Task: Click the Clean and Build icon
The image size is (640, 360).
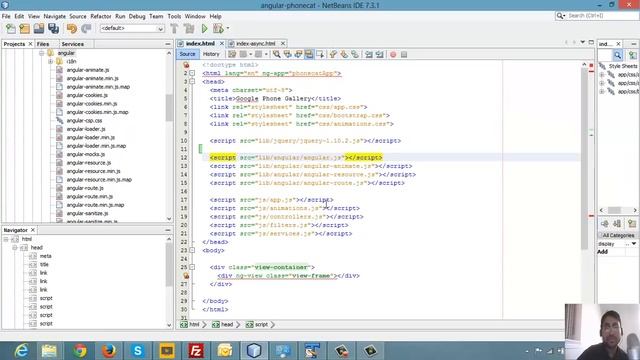Action: click(189, 29)
